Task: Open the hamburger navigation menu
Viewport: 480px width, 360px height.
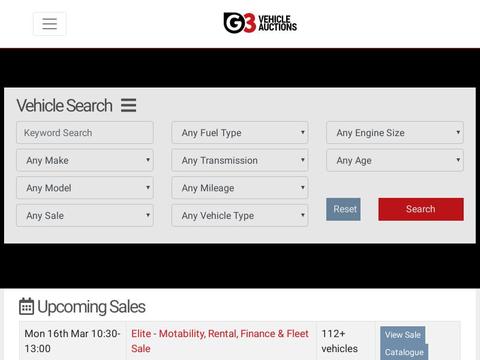Action: click(x=49, y=24)
